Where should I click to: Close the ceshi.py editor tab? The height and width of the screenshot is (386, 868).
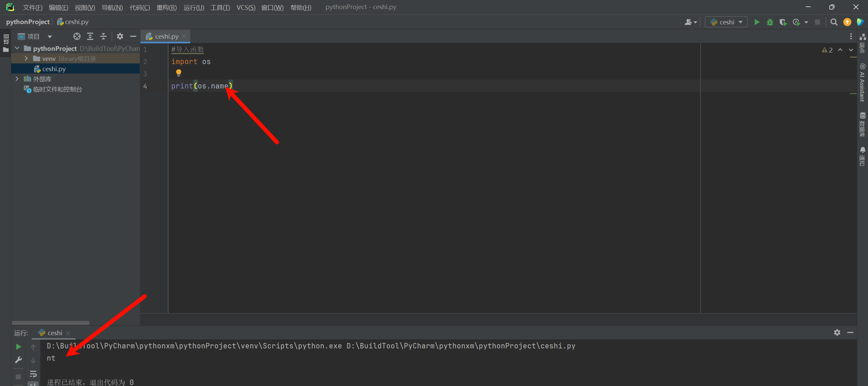[x=184, y=36]
